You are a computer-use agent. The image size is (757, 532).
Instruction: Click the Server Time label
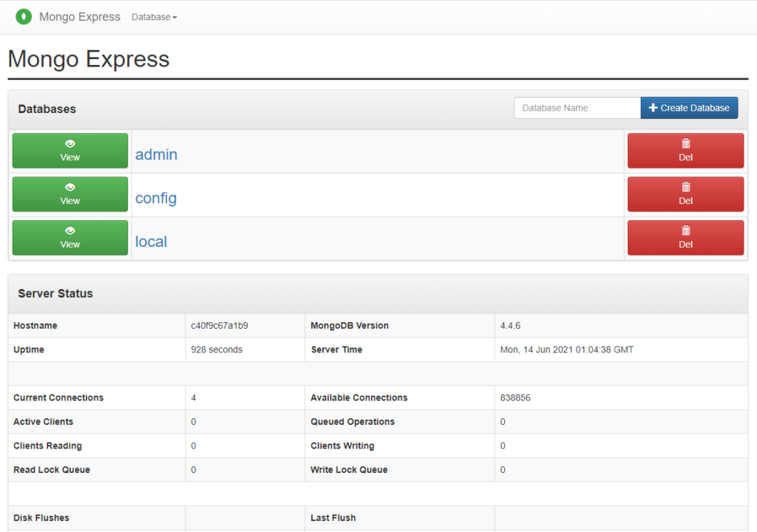click(336, 349)
